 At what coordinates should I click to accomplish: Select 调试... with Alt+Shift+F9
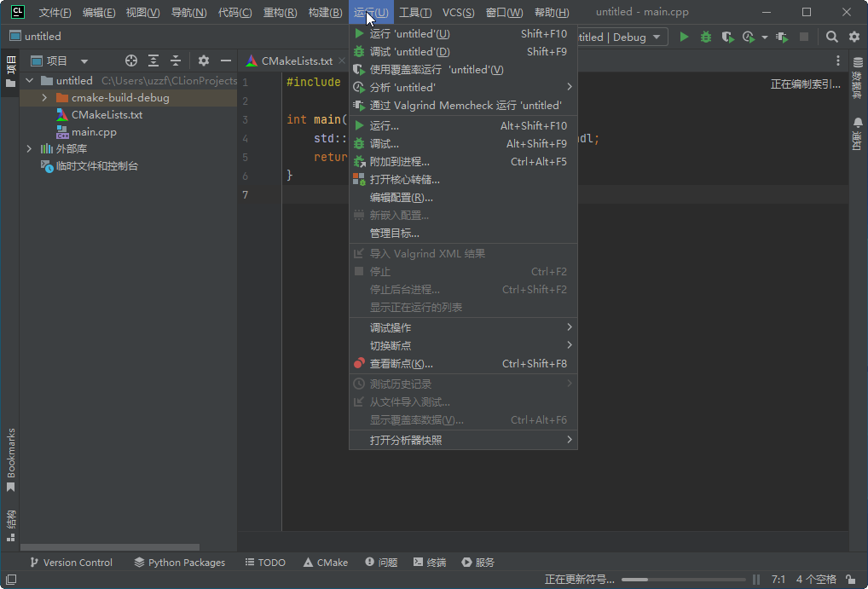pos(463,143)
